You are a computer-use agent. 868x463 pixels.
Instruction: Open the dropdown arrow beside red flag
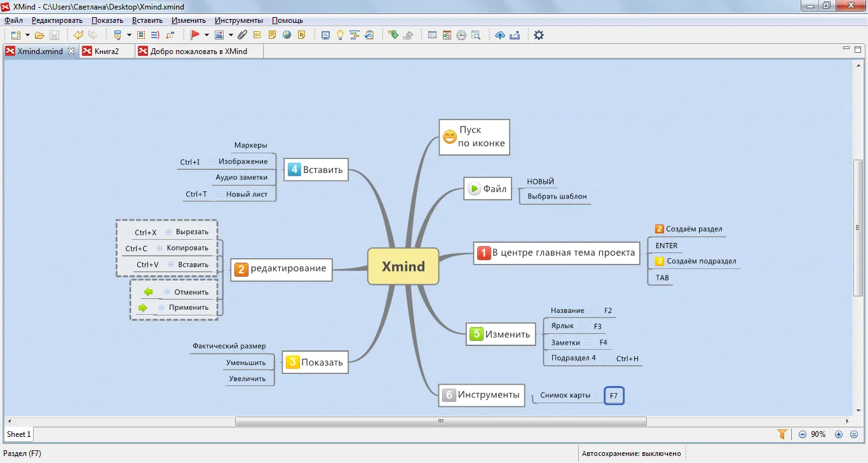tap(207, 36)
